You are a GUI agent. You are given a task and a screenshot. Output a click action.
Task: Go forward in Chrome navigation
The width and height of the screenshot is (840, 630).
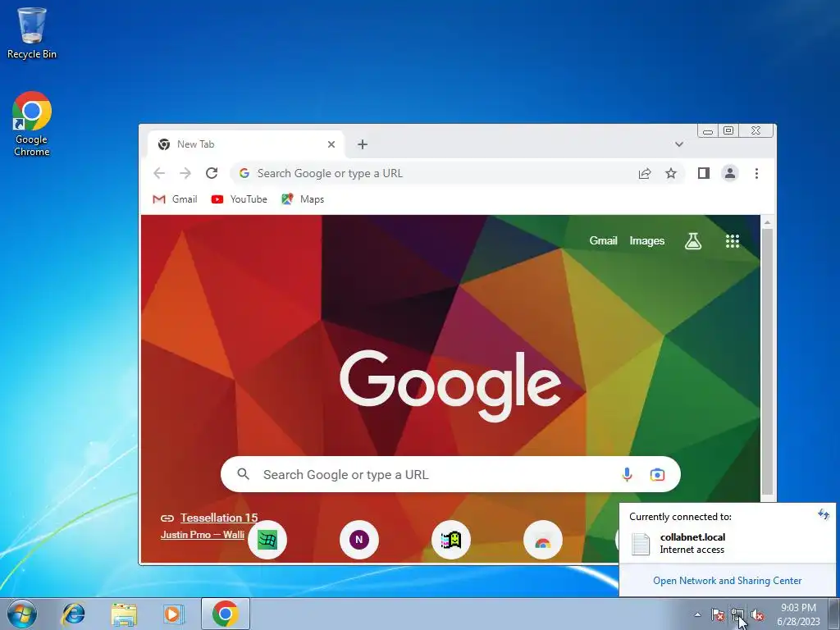pos(185,173)
